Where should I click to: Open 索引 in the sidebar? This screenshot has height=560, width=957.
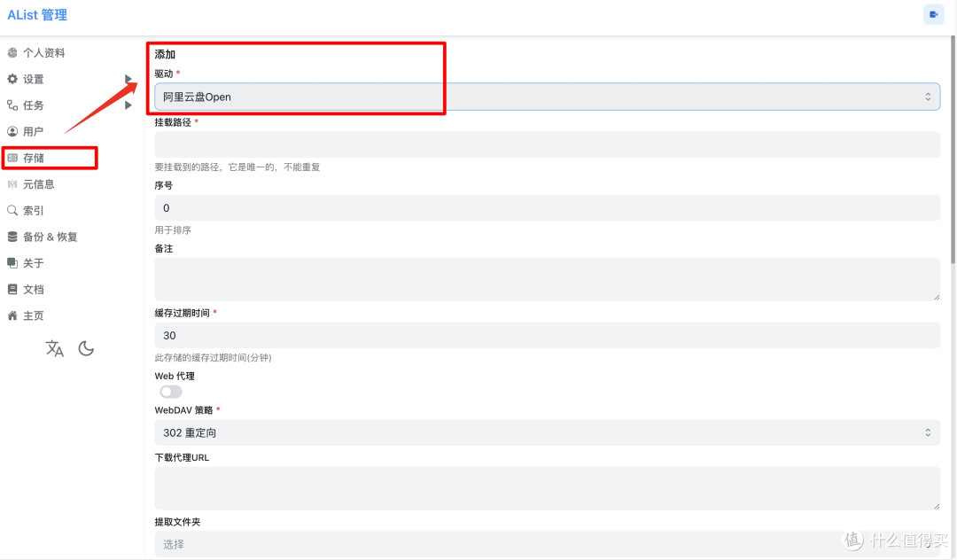coord(34,210)
